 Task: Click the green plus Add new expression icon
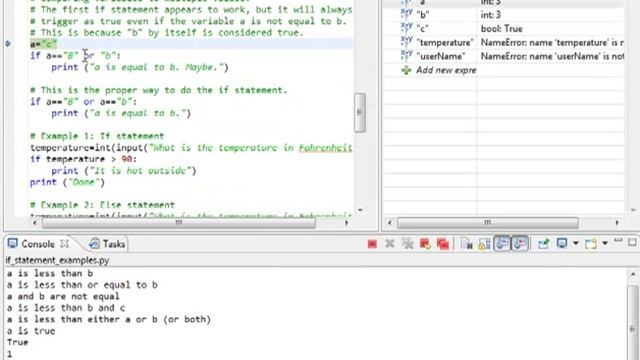click(406, 70)
